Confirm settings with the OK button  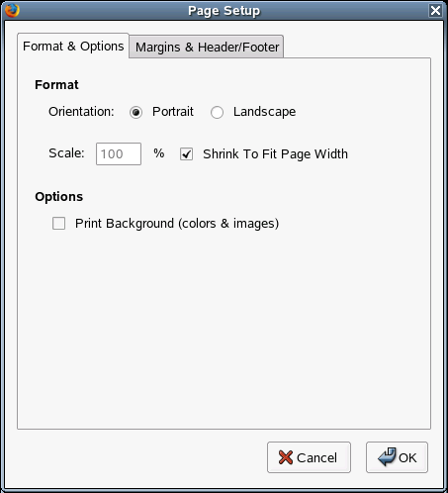397,457
